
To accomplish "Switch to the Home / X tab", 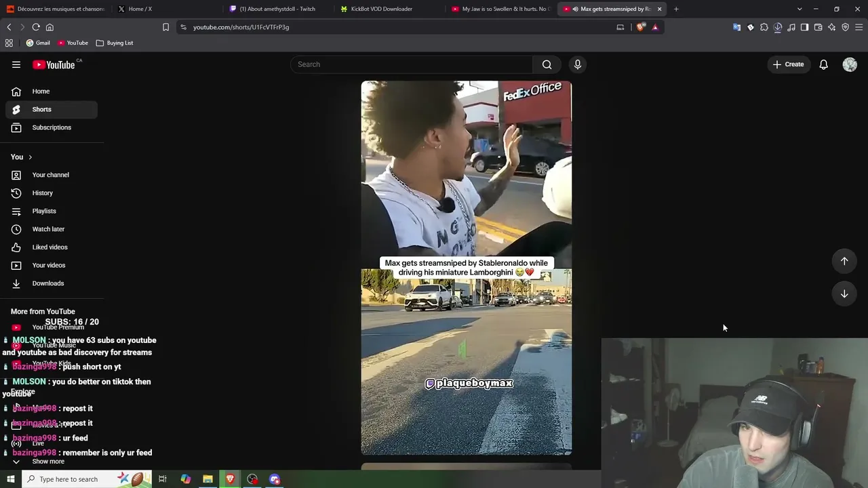I will pyautogui.click(x=167, y=9).
